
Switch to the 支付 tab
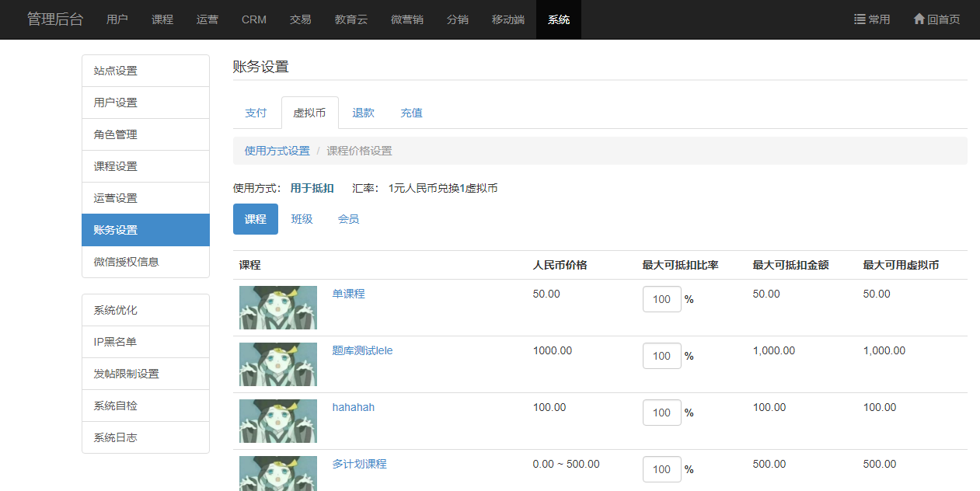pyautogui.click(x=256, y=113)
